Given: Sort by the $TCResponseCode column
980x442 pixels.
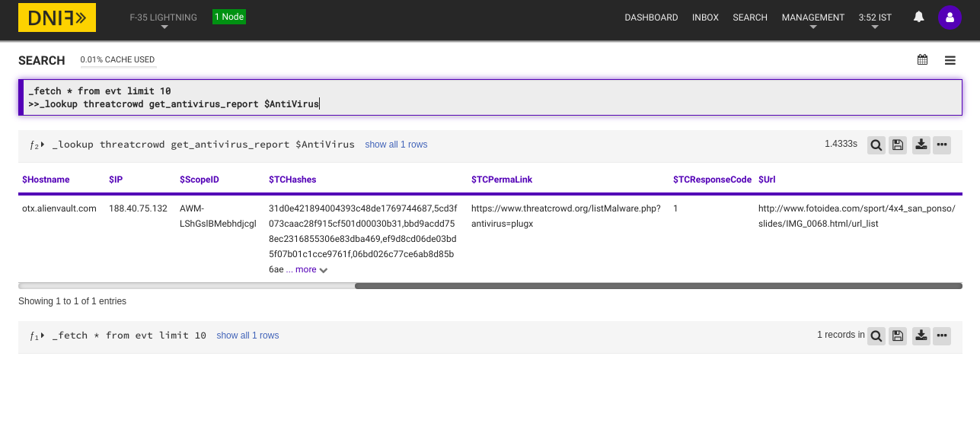Looking at the screenshot, I should 712,180.
